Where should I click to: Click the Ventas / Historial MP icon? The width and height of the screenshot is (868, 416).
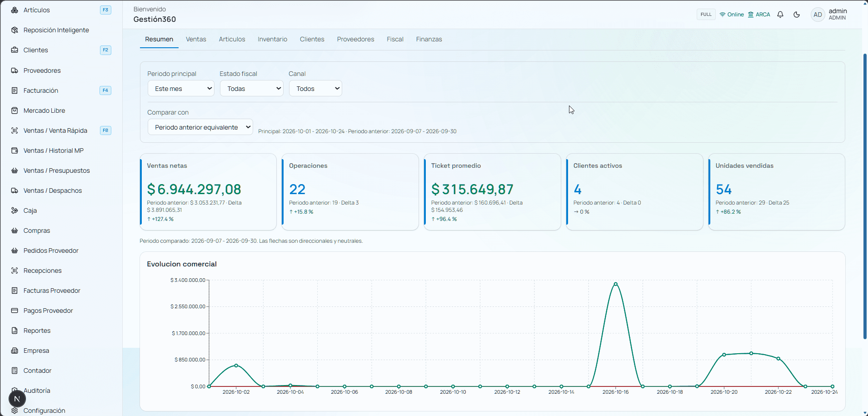click(15, 150)
